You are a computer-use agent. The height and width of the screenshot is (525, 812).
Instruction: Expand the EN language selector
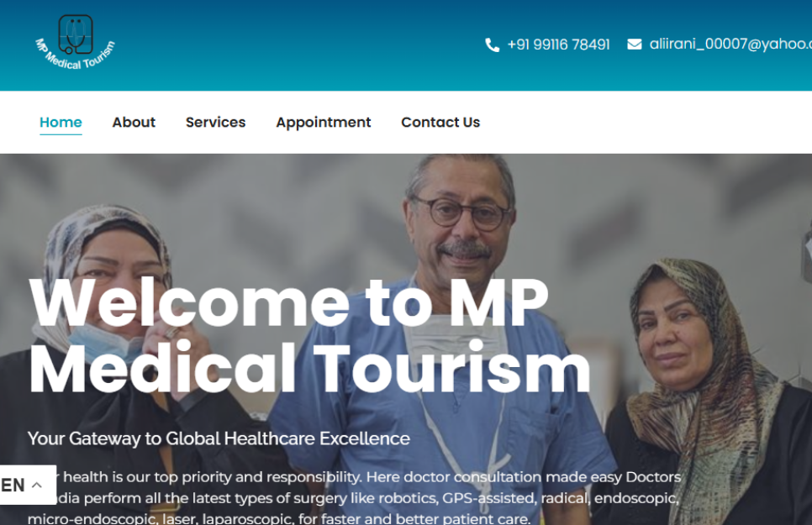28,486
